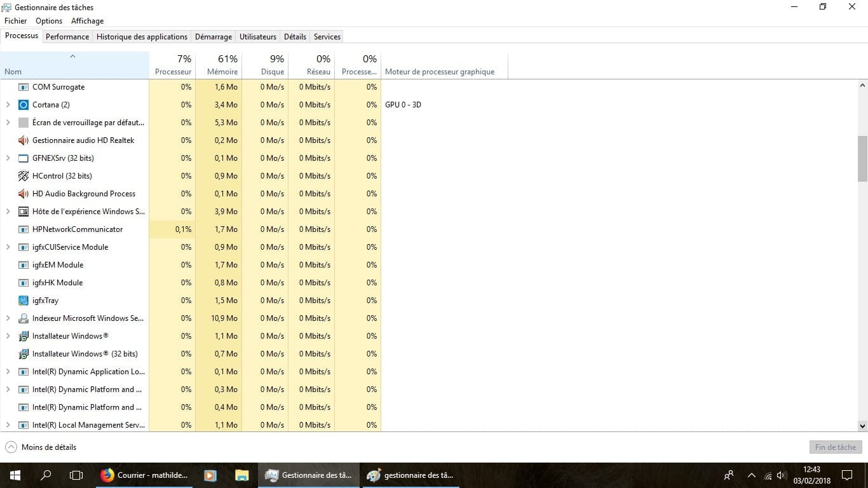Sort by the Nom column header
The width and height of the screenshot is (868, 488).
[x=74, y=65]
